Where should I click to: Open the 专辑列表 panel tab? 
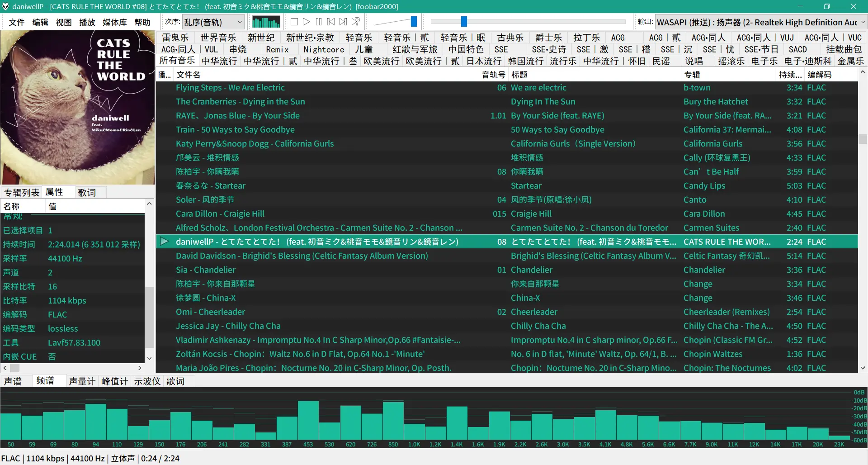click(x=22, y=193)
